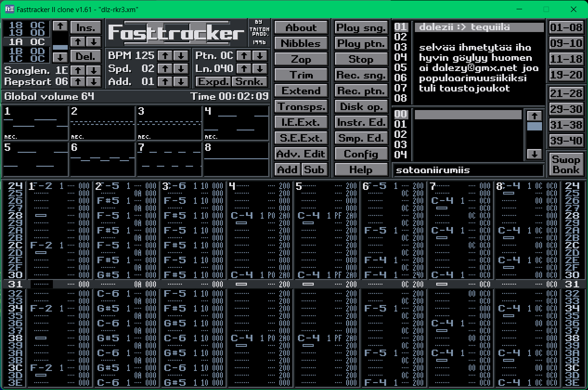Decrease Songlen. with down arrow
588x390 pixels.
coord(94,70)
